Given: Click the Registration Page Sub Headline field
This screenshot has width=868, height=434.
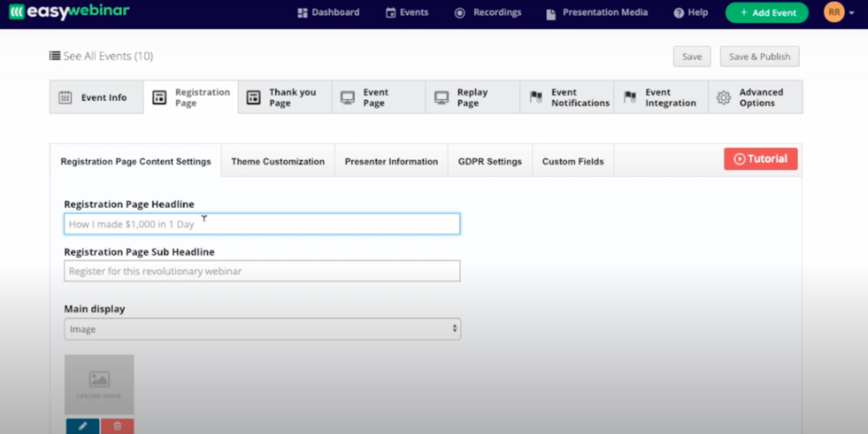Looking at the screenshot, I should pos(262,271).
